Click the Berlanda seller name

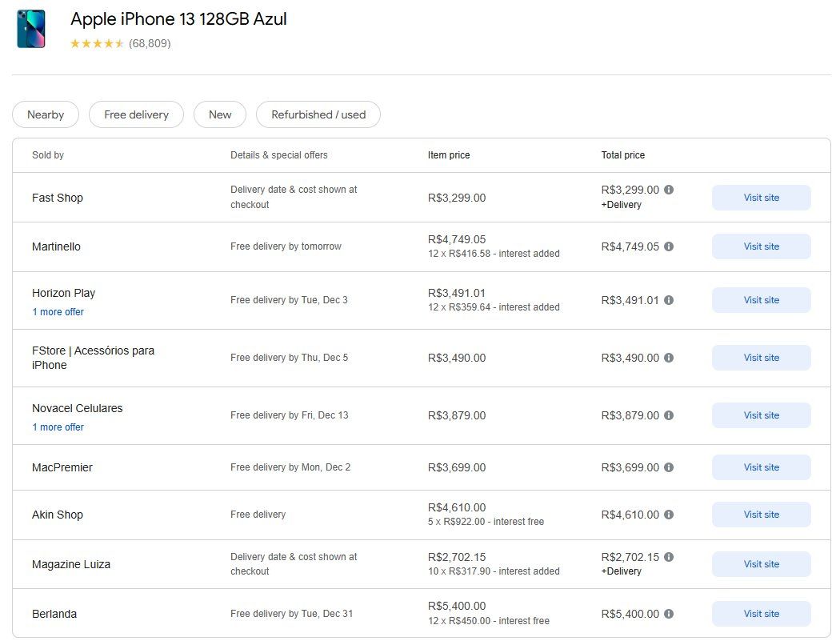[54, 615]
